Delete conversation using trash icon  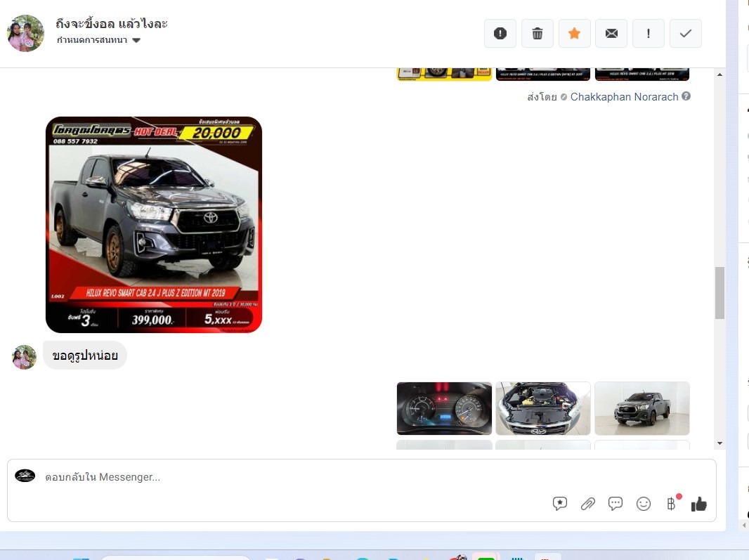[538, 34]
